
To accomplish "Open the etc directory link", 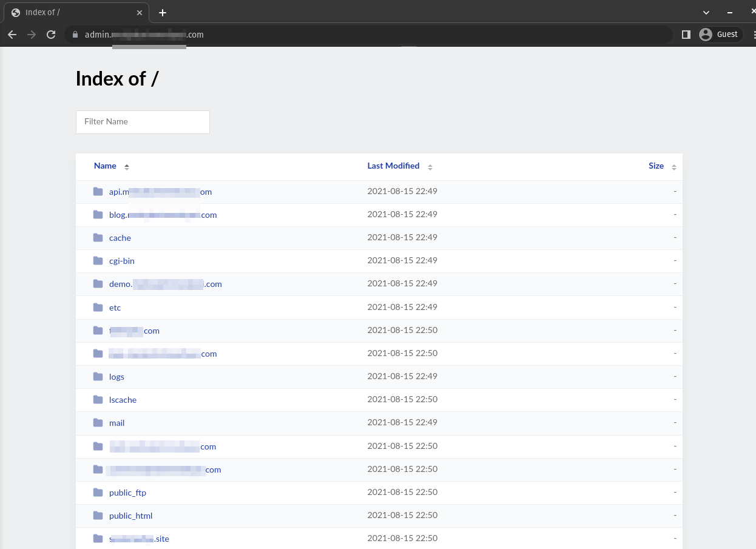I will [115, 308].
